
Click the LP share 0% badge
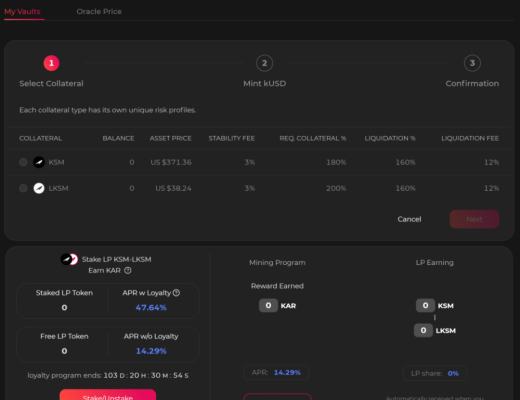[x=435, y=373]
